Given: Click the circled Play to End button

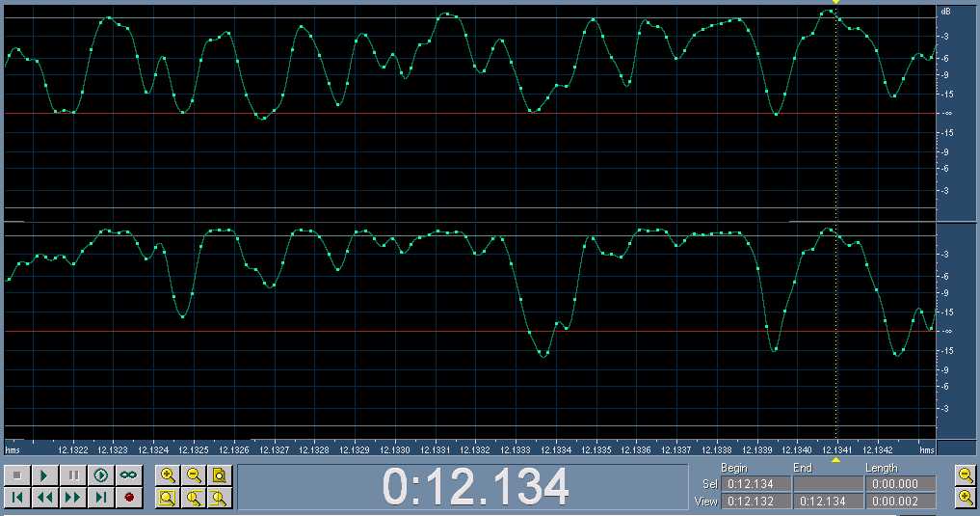Looking at the screenshot, I should (100, 475).
